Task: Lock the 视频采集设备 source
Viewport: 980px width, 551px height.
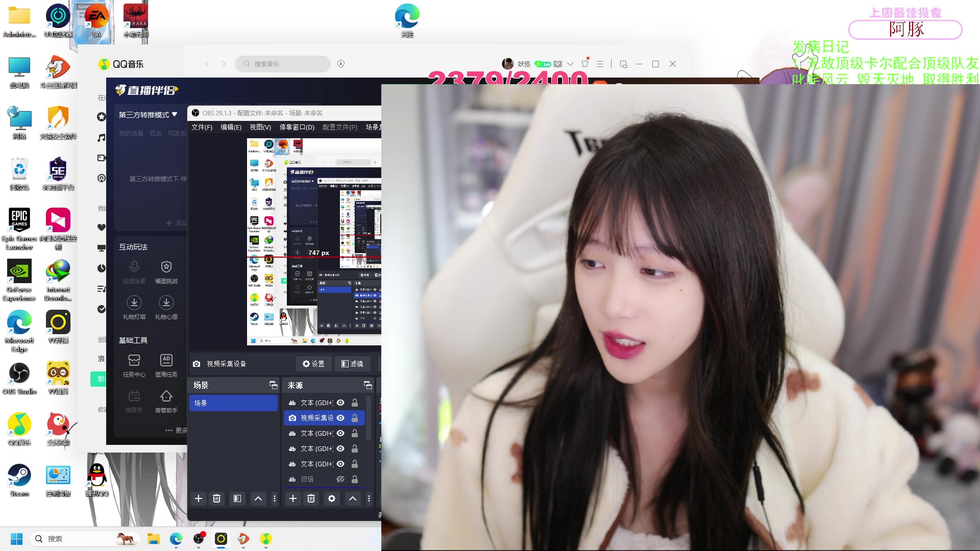Action: click(x=355, y=418)
